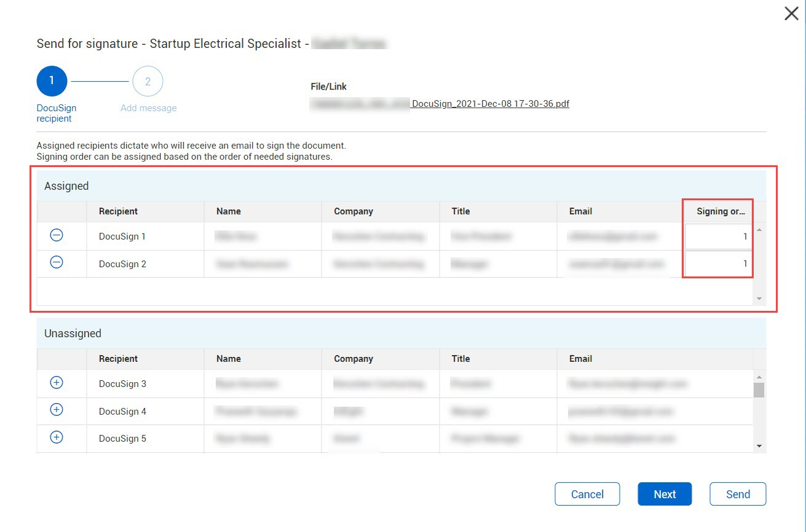
Task: Go to step 2 Add message
Action: pyautogui.click(x=148, y=81)
